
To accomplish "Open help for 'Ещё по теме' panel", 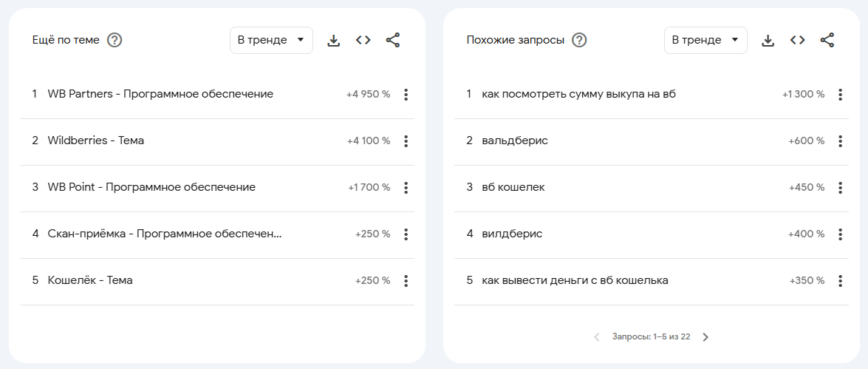I will pos(115,41).
